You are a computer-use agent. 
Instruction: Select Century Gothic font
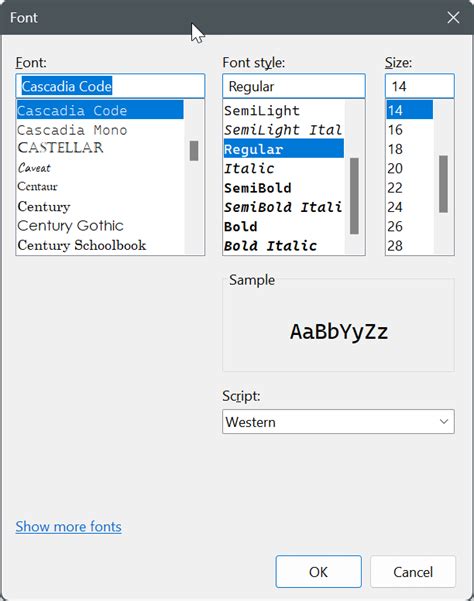[100, 225]
